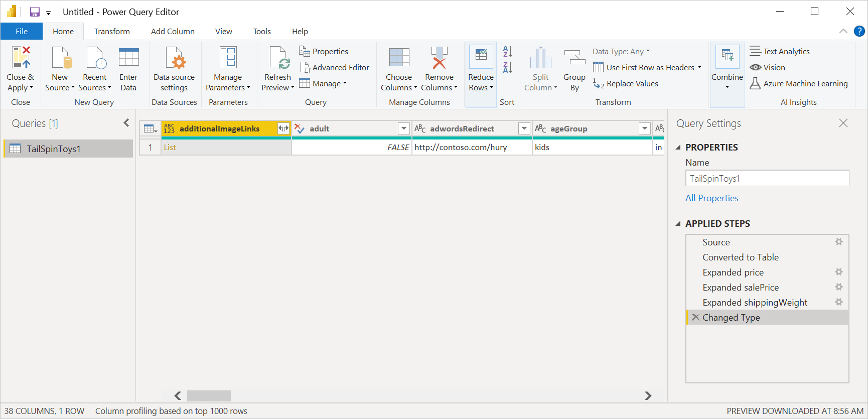This screenshot has width=868, height=419.
Task: Click the Group By icon
Action: click(x=574, y=57)
